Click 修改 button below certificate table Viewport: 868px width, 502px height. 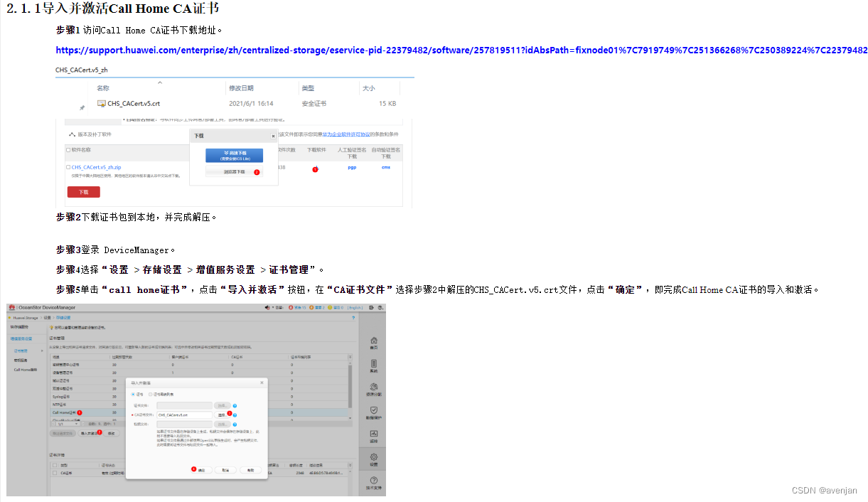[x=111, y=433]
